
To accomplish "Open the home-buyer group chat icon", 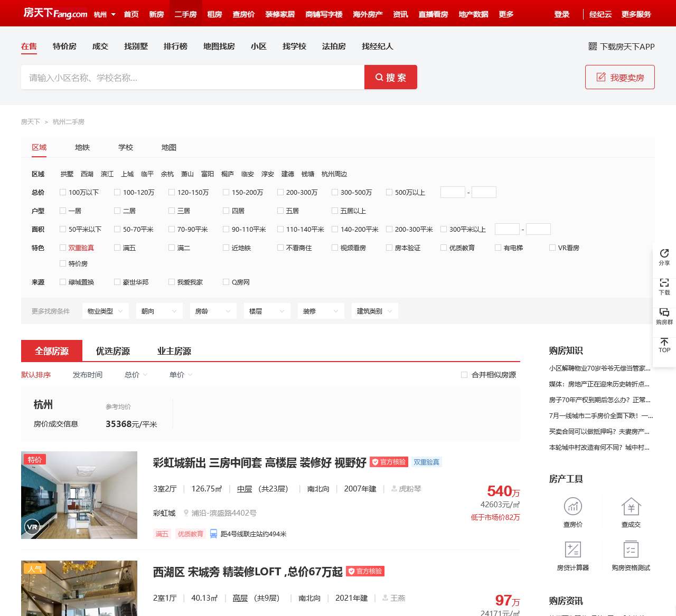I will tap(664, 312).
